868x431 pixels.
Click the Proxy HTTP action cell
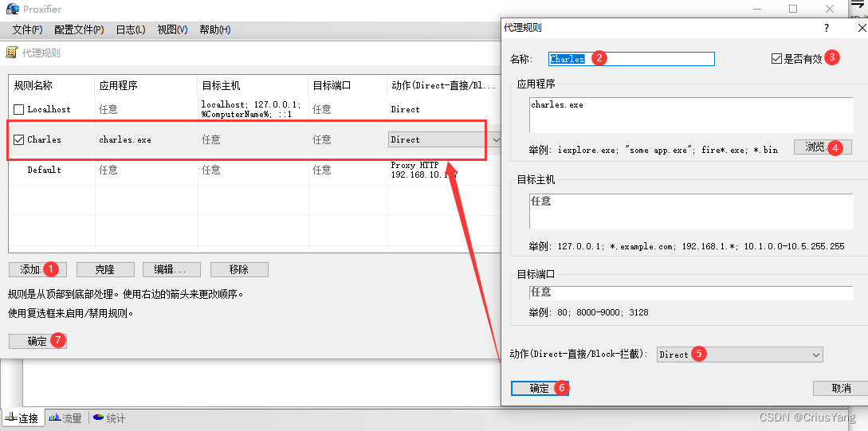pyautogui.click(x=425, y=170)
